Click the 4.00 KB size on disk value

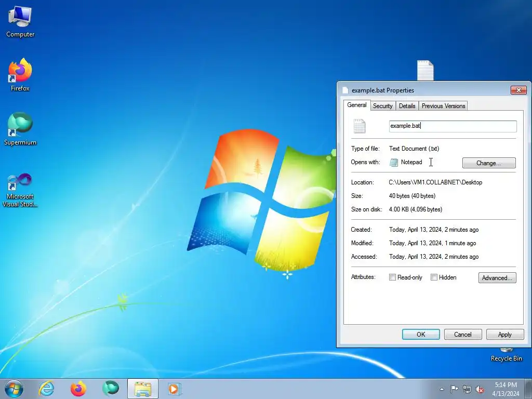coord(416,209)
